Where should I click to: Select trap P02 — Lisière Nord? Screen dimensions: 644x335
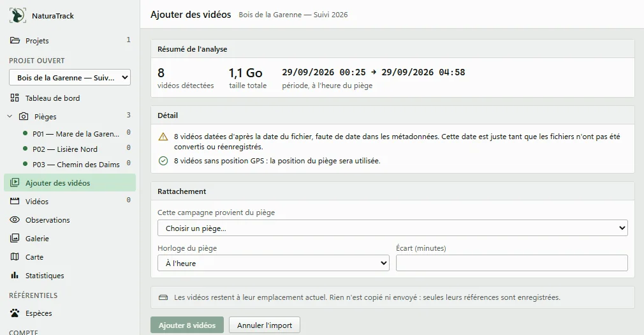point(65,149)
